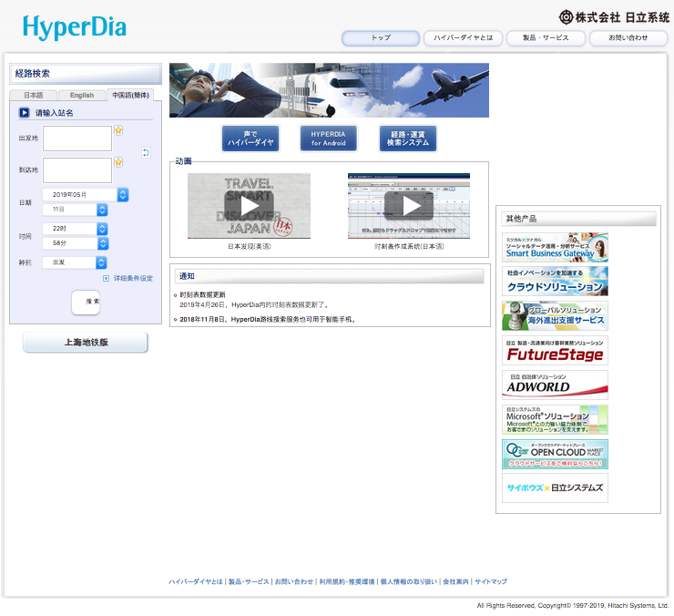Open footer link 利用規約・推奨環境
Viewport: 674px width, 616px height.
coord(346,581)
